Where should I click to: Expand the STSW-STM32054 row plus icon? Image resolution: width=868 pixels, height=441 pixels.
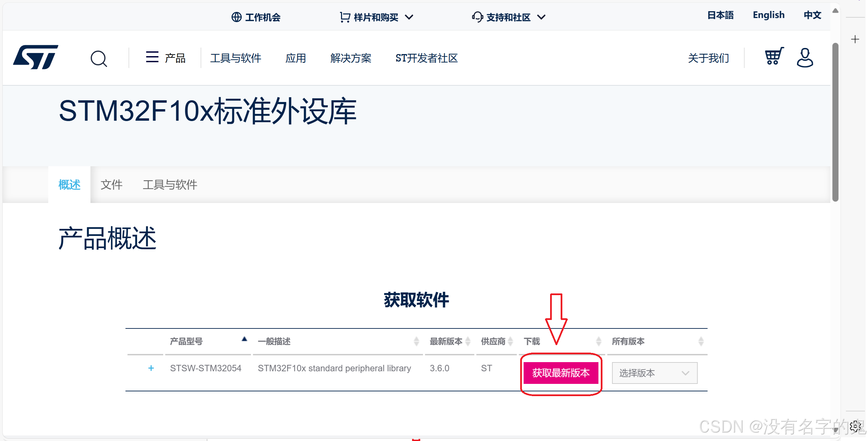pyautogui.click(x=151, y=368)
